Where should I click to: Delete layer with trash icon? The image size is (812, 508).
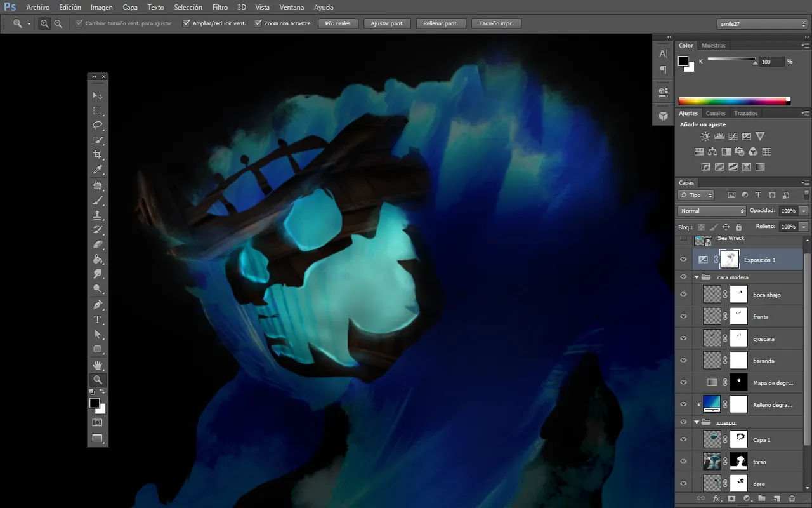[792, 498]
